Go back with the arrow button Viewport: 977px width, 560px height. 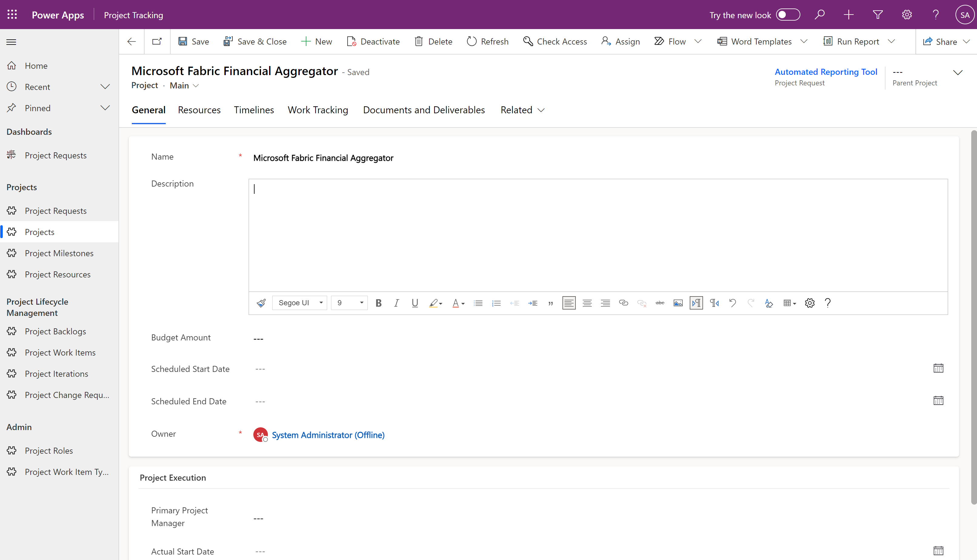pyautogui.click(x=132, y=41)
